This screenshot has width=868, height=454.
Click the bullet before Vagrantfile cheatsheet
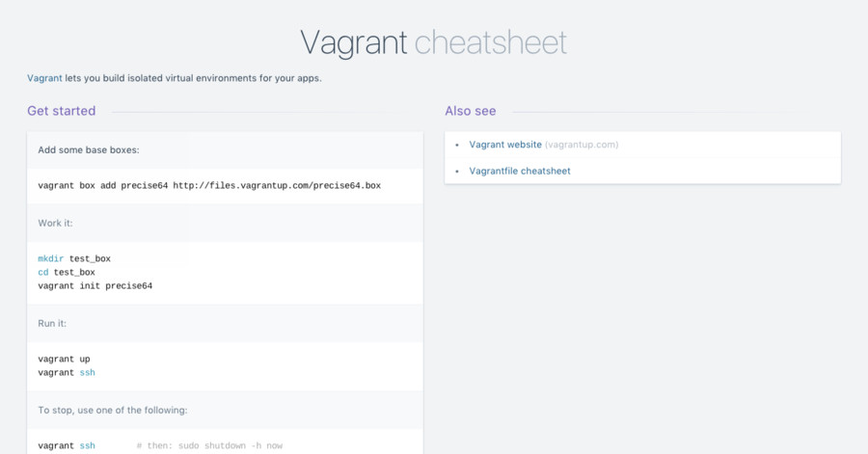[x=457, y=171]
